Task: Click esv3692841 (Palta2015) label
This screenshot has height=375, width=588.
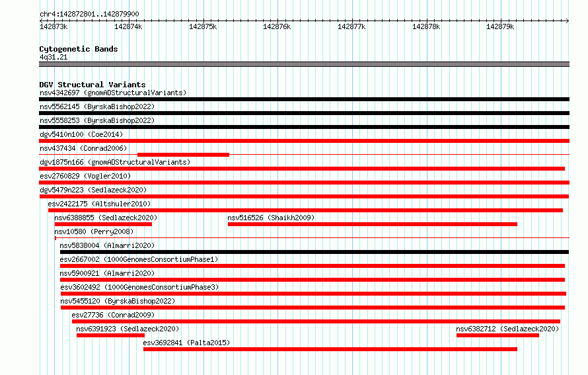Action: point(186,343)
